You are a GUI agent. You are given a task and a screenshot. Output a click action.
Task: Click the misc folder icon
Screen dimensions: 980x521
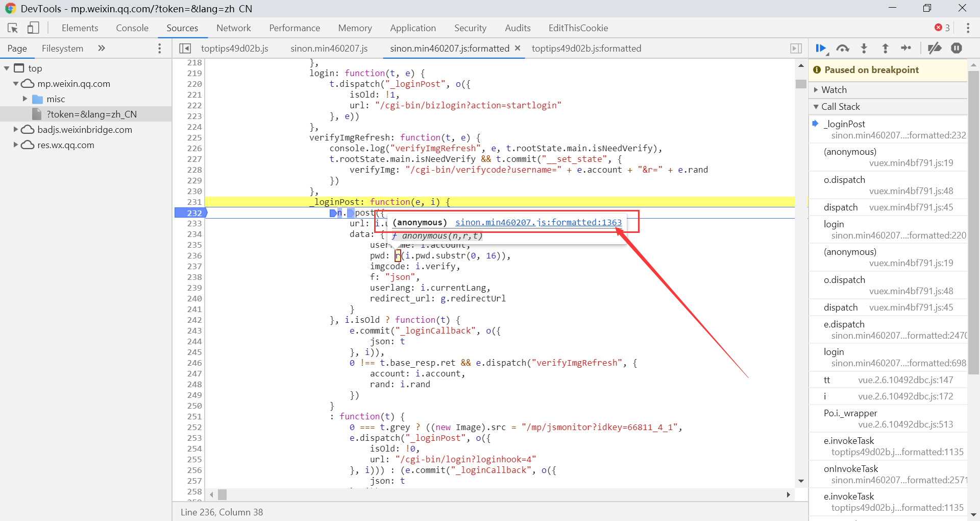38,99
